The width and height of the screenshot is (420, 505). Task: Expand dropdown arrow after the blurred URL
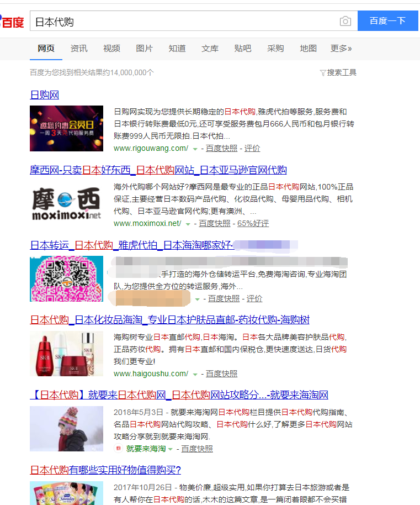[197, 299]
